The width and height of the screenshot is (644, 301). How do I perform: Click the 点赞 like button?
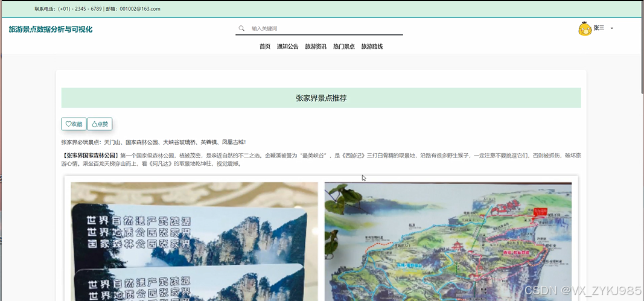pyautogui.click(x=100, y=124)
